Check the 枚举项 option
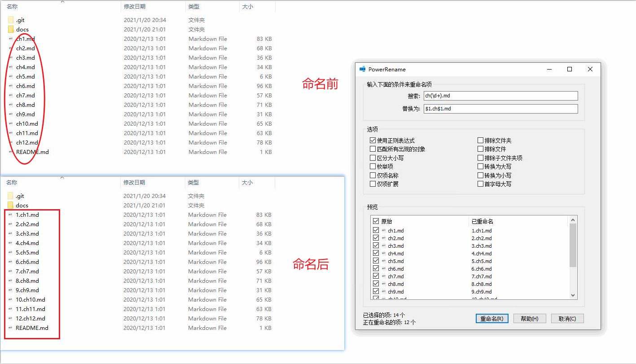This screenshot has height=364, width=636. click(x=373, y=167)
